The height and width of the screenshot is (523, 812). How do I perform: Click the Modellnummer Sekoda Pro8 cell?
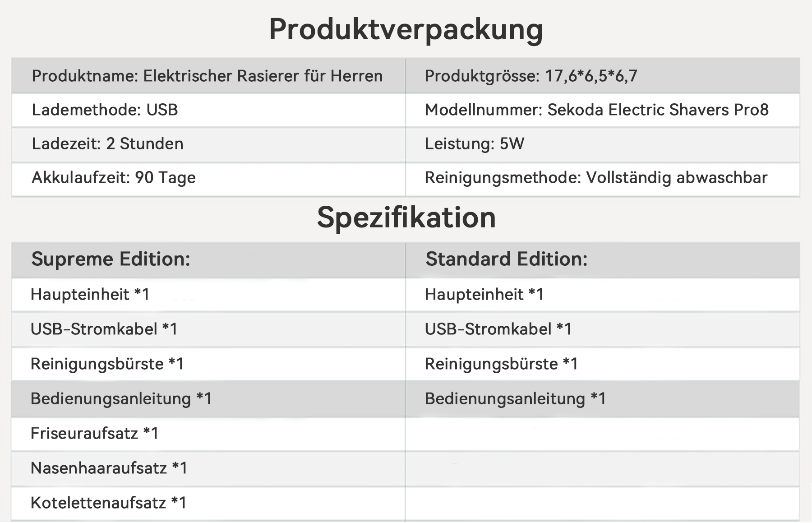pyautogui.click(x=603, y=110)
